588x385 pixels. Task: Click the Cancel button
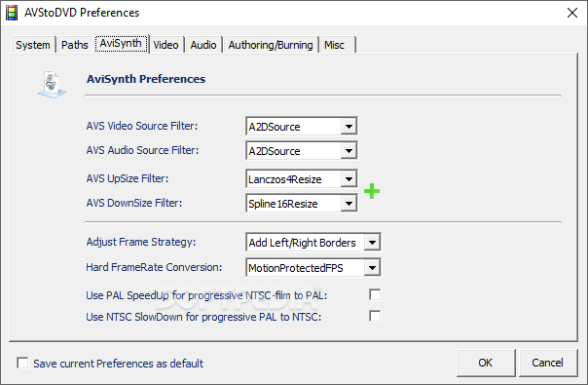547,363
